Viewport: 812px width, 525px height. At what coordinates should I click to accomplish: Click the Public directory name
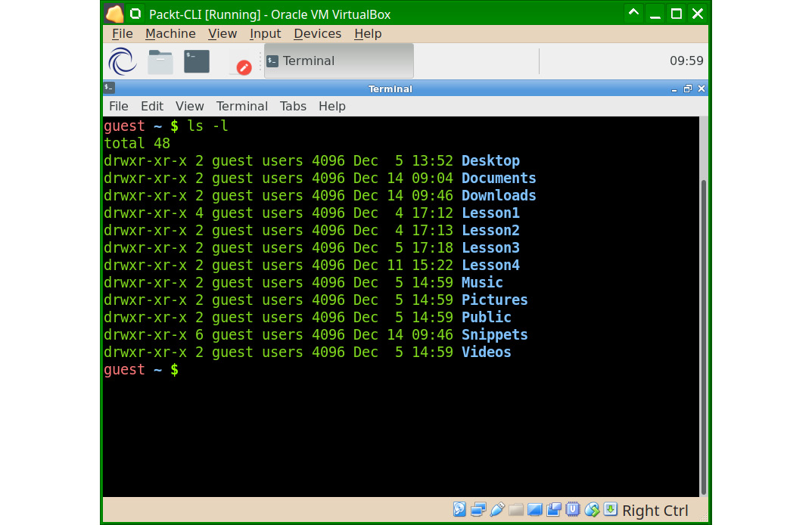[487, 318]
